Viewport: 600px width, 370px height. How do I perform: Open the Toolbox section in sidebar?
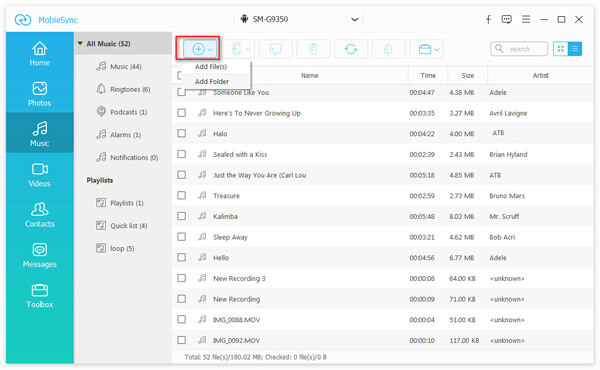(39, 296)
